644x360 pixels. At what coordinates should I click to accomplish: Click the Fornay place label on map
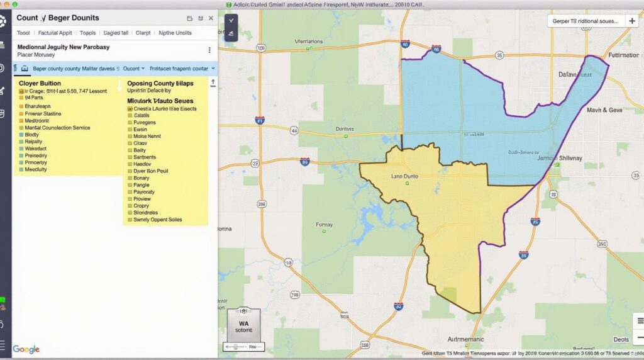324,225
